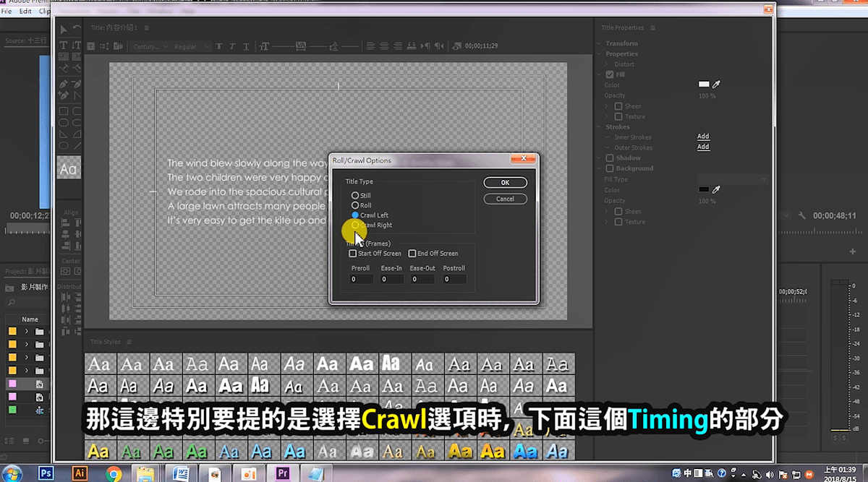Click the white fill color eyedropper

point(717,85)
